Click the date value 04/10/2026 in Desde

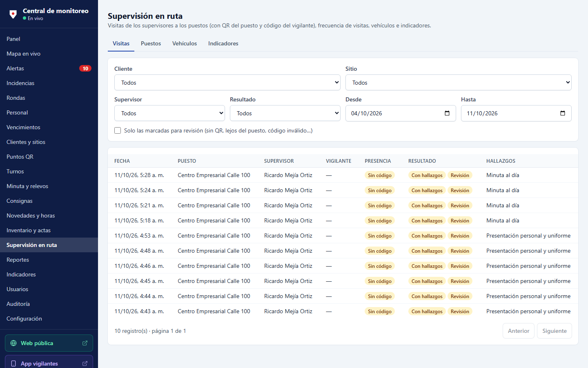pyautogui.click(x=367, y=113)
